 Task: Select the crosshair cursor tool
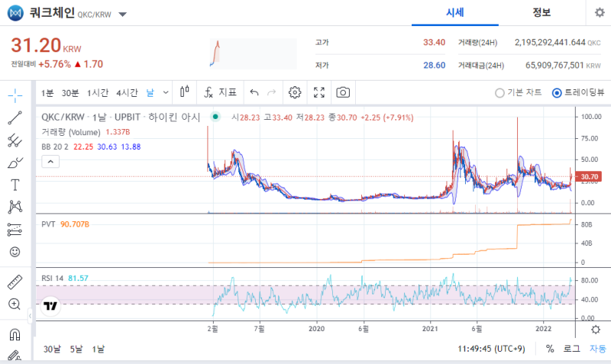pos(15,95)
